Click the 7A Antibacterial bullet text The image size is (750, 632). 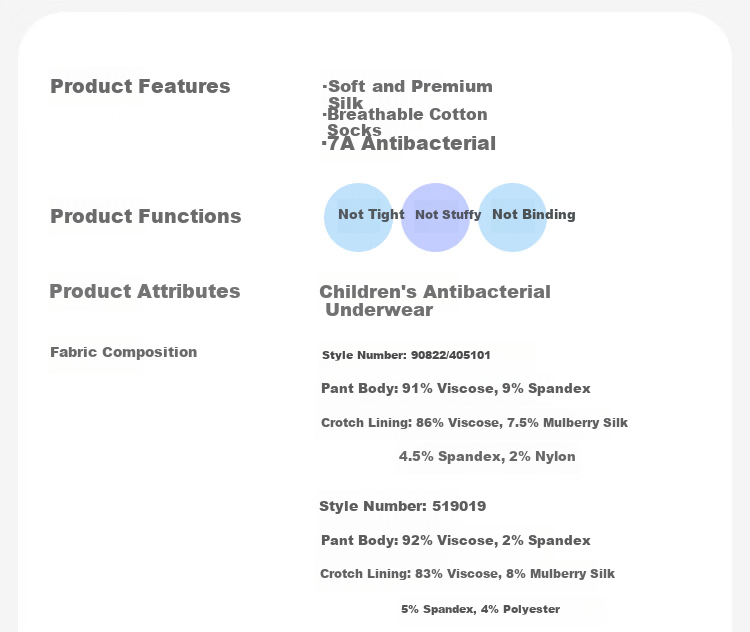409,144
